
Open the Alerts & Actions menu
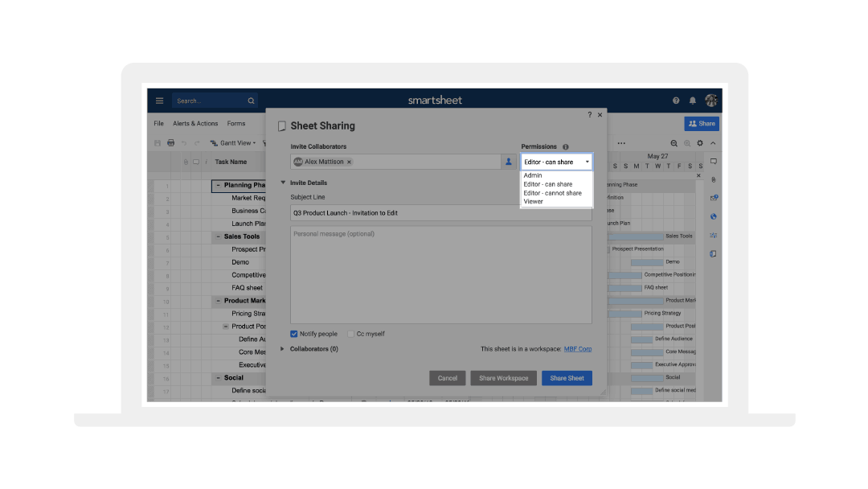pyautogui.click(x=194, y=124)
